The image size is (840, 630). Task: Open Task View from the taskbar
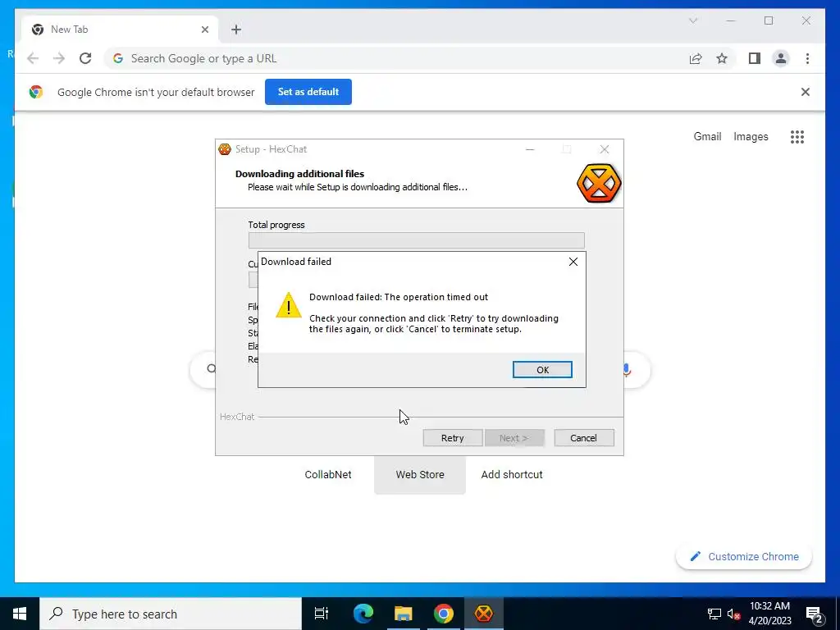click(321, 614)
